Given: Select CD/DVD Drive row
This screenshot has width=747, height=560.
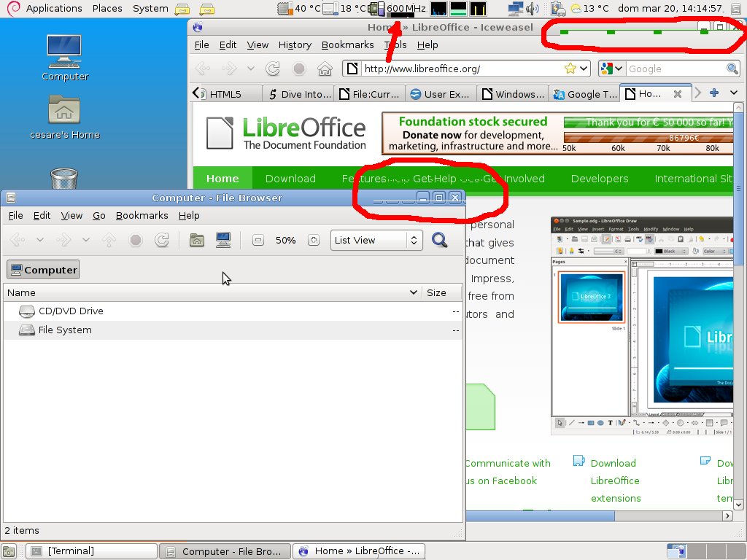Looking at the screenshot, I should tap(233, 311).
